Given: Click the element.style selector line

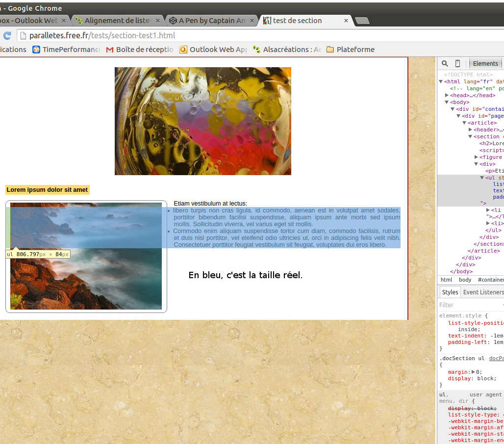Looking at the screenshot, I should tap(463, 315).
